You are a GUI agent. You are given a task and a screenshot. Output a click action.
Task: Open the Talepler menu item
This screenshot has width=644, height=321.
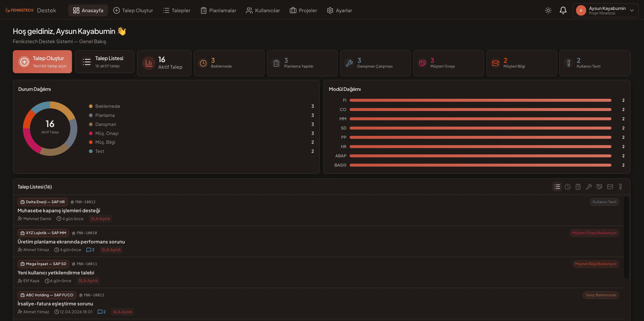[177, 10]
